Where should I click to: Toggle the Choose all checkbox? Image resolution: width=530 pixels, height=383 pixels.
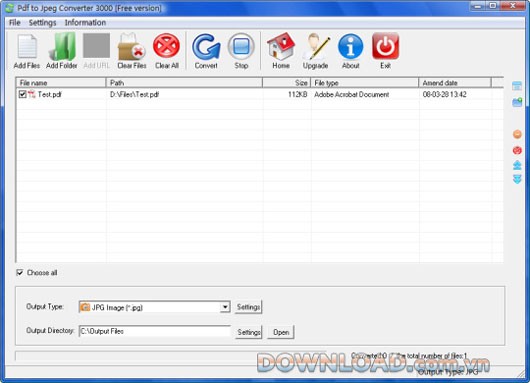(20, 272)
